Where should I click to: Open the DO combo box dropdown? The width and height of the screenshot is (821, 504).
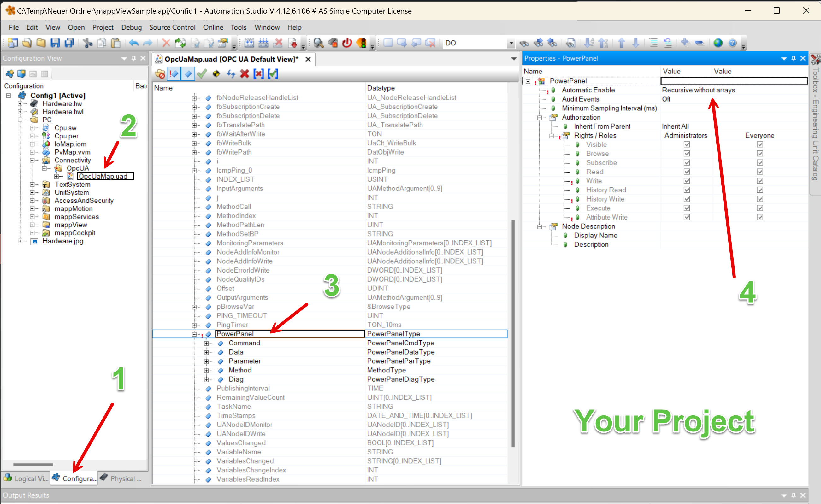point(511,43)
